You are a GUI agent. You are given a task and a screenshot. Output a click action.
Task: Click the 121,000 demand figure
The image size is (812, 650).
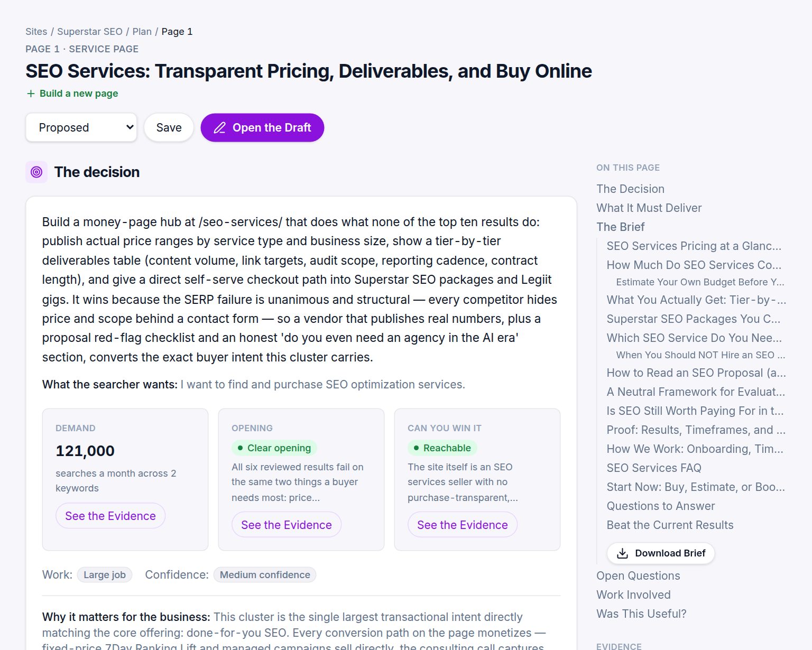point(85,451)
